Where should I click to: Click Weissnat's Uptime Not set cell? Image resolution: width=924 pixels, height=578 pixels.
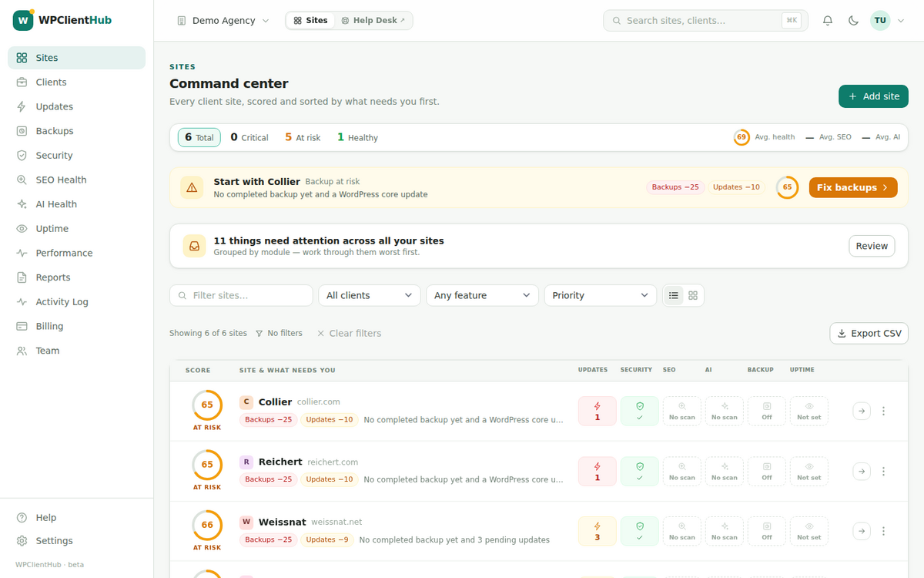click(x=809, y=531)
